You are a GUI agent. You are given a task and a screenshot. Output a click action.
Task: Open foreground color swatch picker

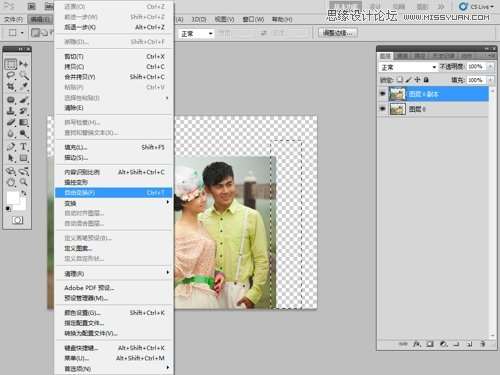tap(13, 198)
